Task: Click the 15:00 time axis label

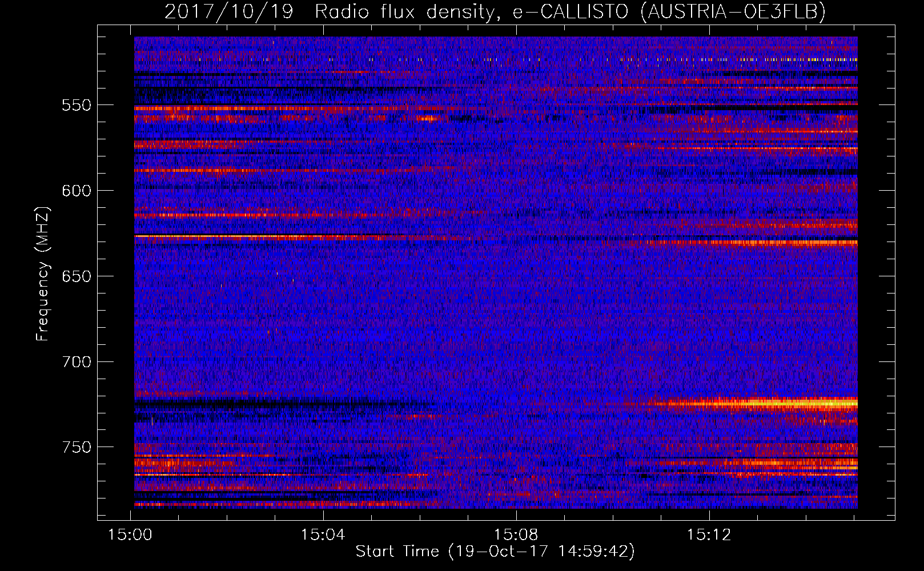Action: (x=130, y=535)
